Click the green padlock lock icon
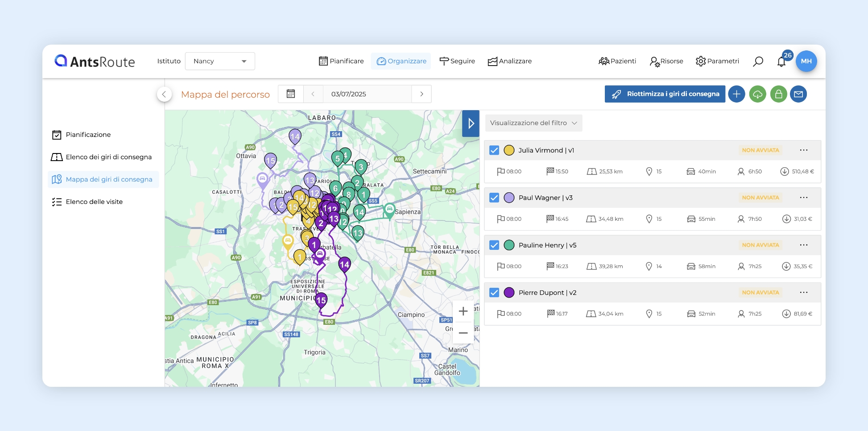 pyautogui.click(x=778, y=94)
